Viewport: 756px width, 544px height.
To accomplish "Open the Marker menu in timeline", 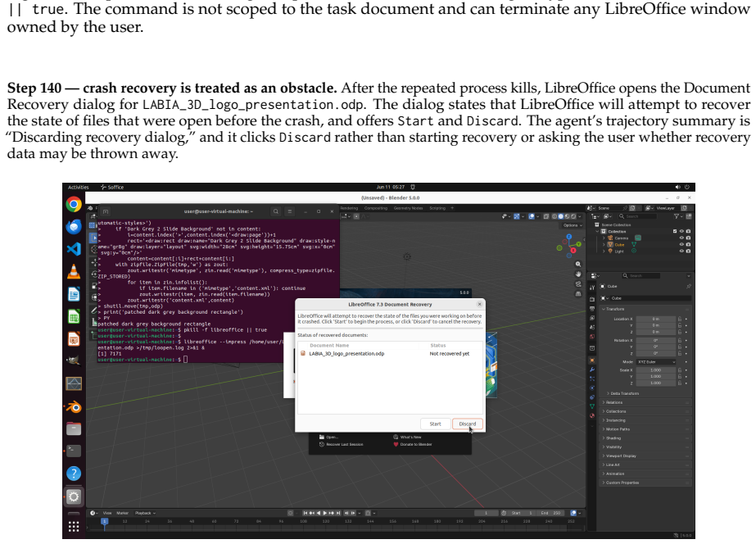I will click(123, 513).
